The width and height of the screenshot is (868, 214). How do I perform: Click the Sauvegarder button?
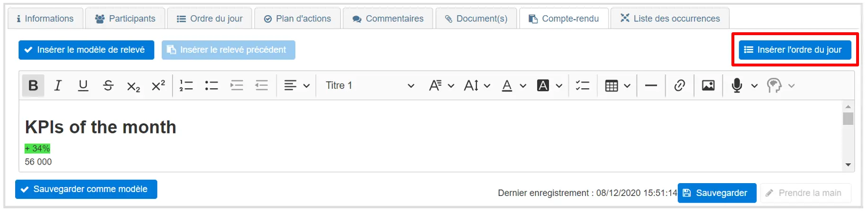click(716, 193)
